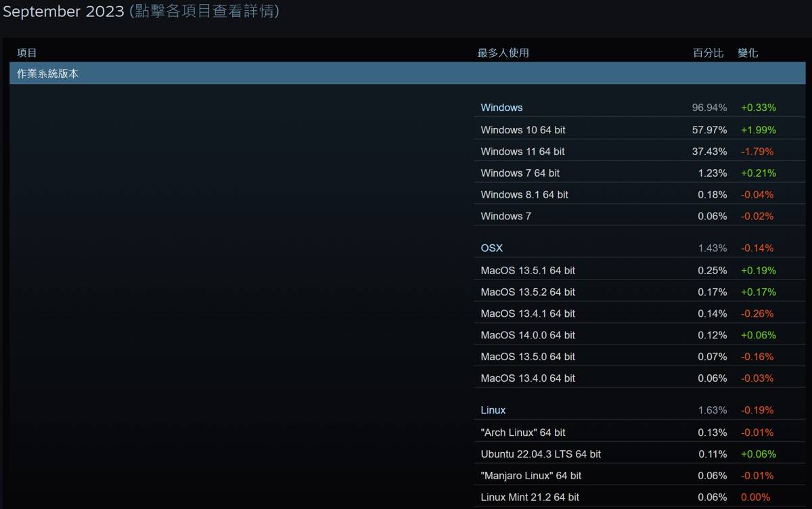This screenshot has width=812, height=509.
Task: Click the 96.94% Windows percentage
Action: 709,108
